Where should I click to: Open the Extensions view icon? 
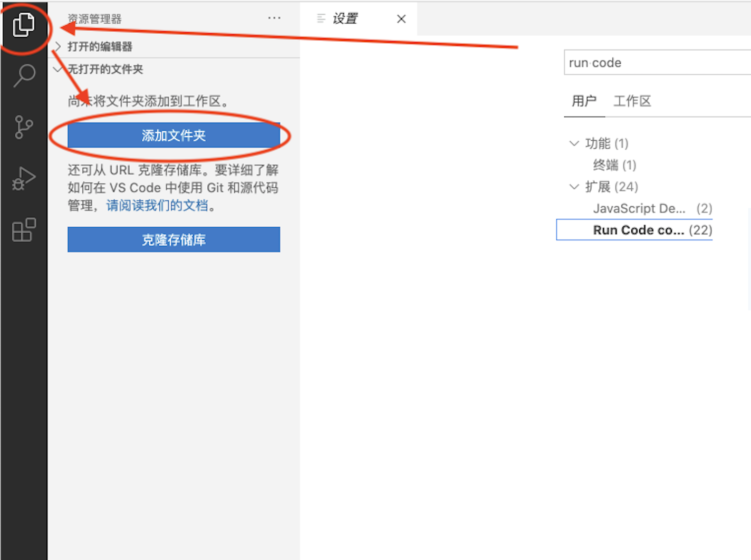(24, 230)
